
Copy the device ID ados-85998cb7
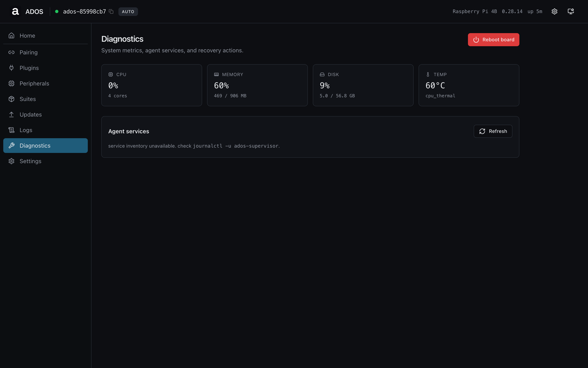[x=111, y=11]
